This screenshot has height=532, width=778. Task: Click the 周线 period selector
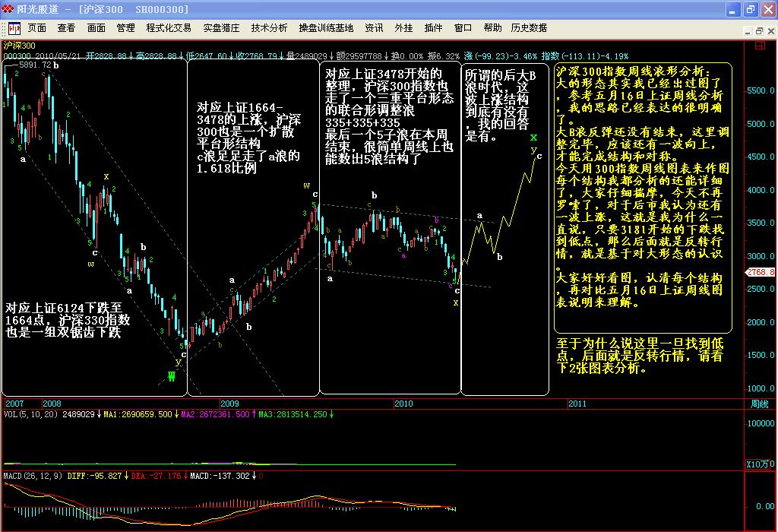[x=760, y=404]
